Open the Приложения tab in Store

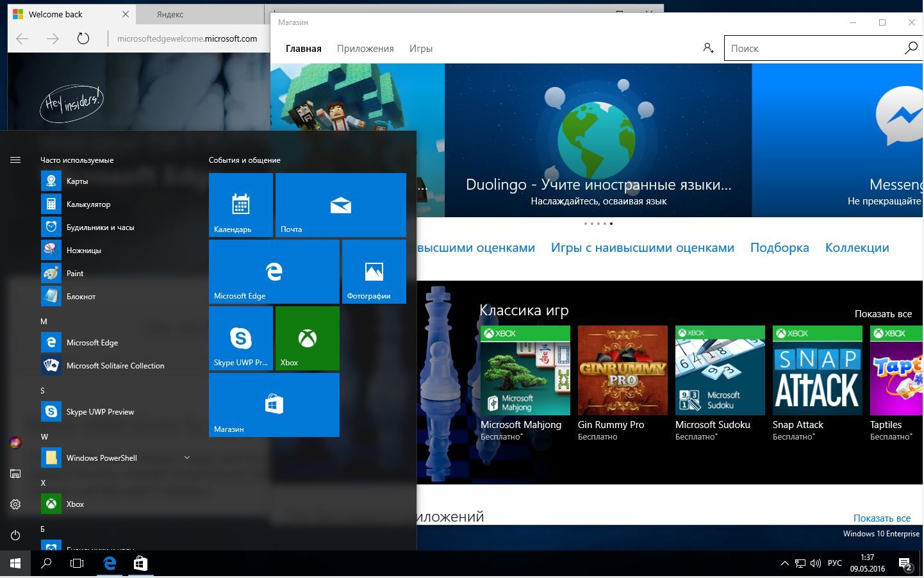pyautogui.click(x=365, y=48)
